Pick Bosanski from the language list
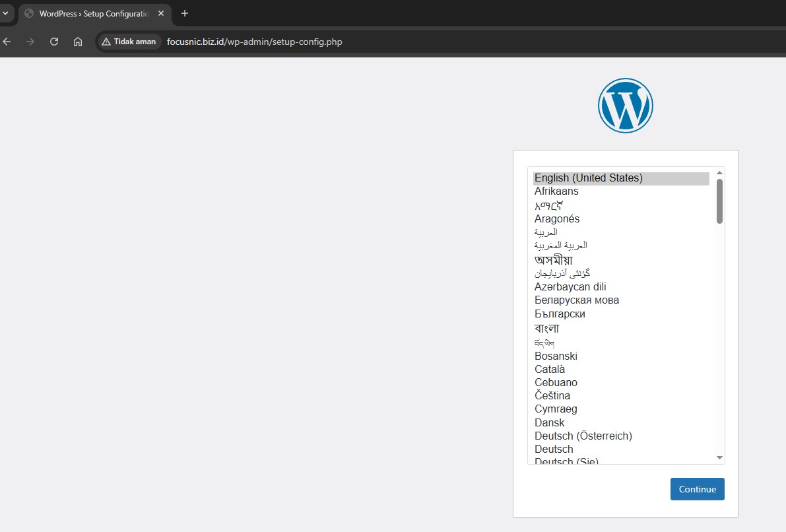This screenshot has width=786, height=532. [621, 356]
